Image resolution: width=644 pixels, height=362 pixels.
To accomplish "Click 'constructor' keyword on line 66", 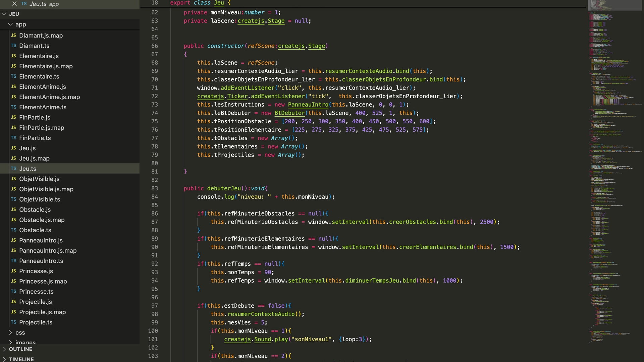I will tap(226, 46).
